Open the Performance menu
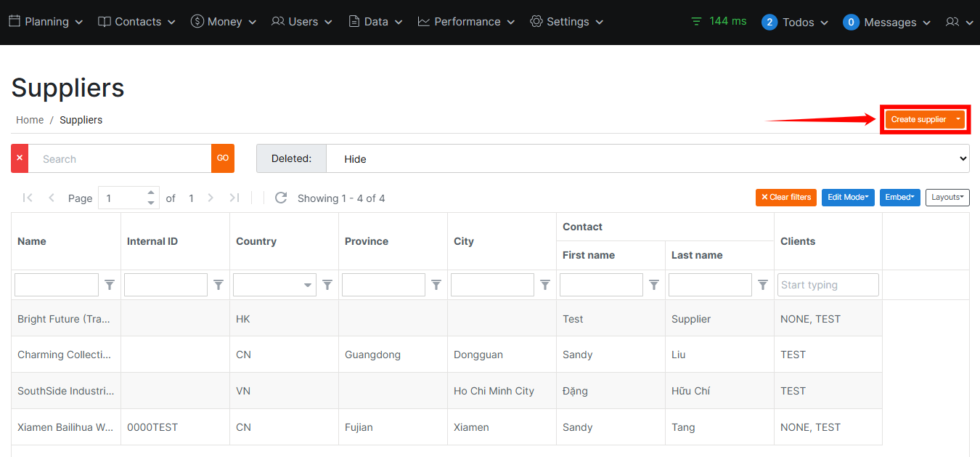980x457 pixels. (466, 22)
